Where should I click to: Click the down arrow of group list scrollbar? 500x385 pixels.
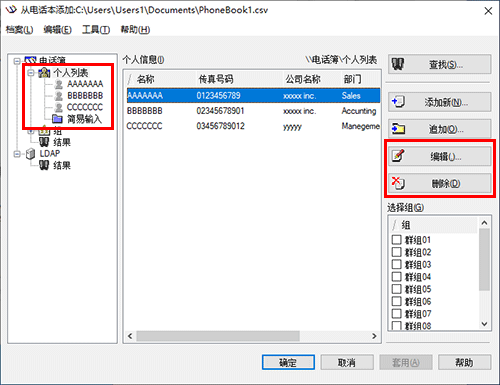coord(484,324)
